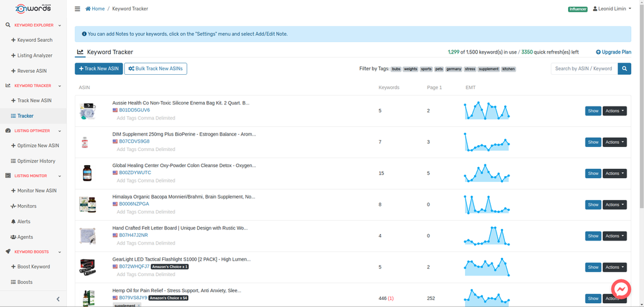Filter by the supplement tag at top
This screenshot has width=644, height=307.
pyautogui.click(x=489, y=69)
